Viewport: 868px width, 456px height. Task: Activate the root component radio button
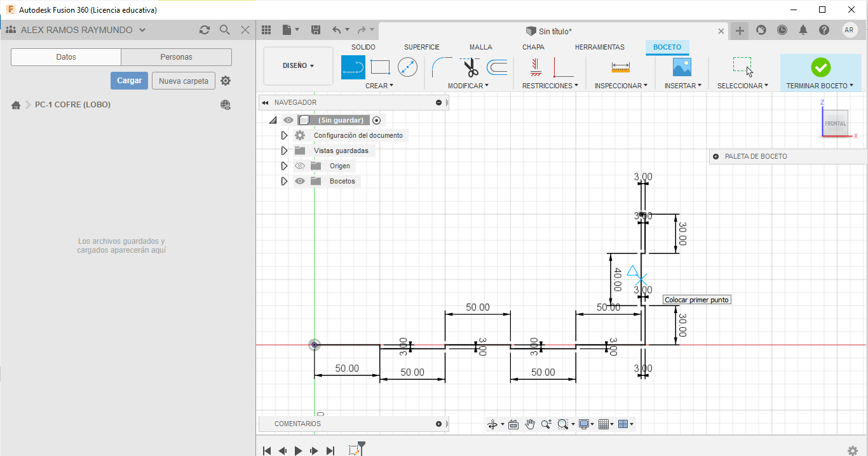click(377, 120)
